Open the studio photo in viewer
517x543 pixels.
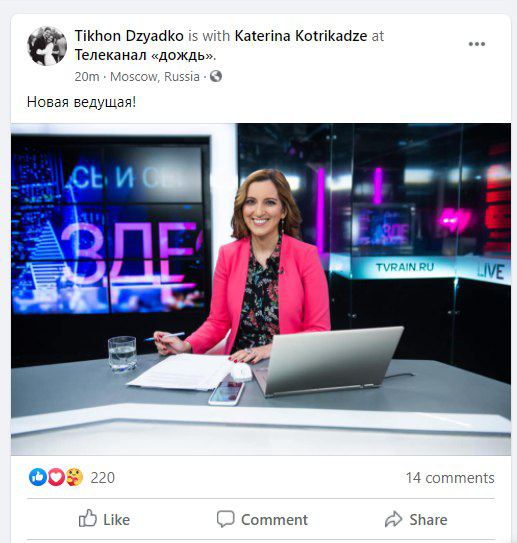pos(261,289)
